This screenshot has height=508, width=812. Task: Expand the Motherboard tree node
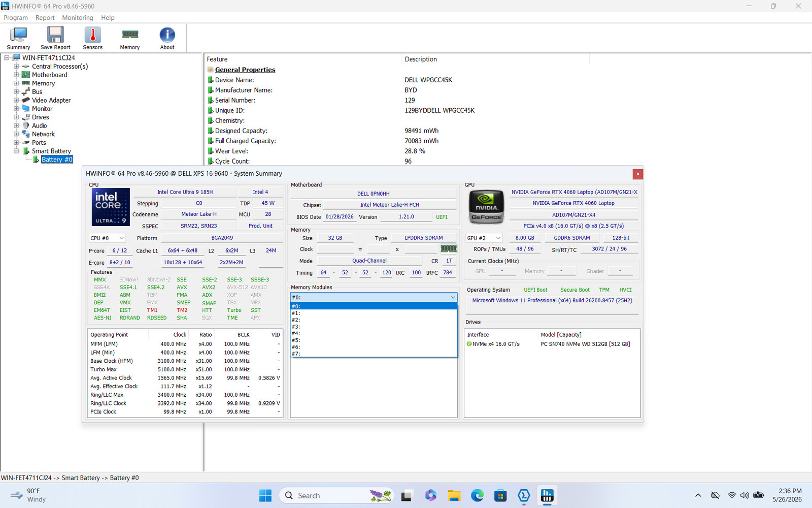16,75
